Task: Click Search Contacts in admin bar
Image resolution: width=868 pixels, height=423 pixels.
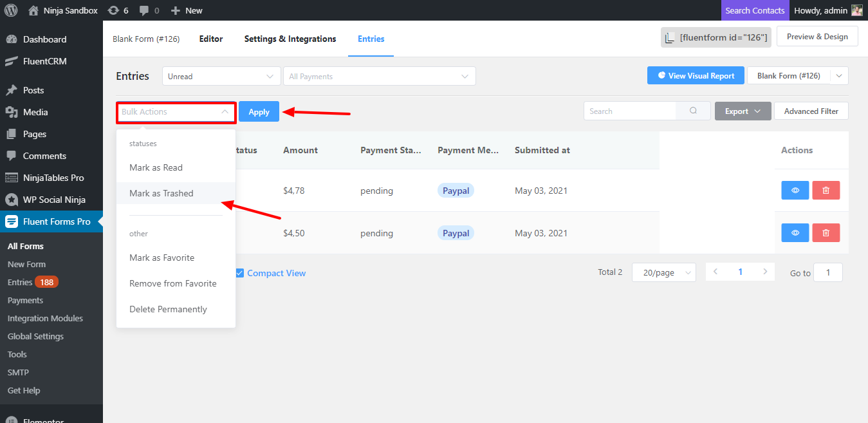Action: point(755,10)
